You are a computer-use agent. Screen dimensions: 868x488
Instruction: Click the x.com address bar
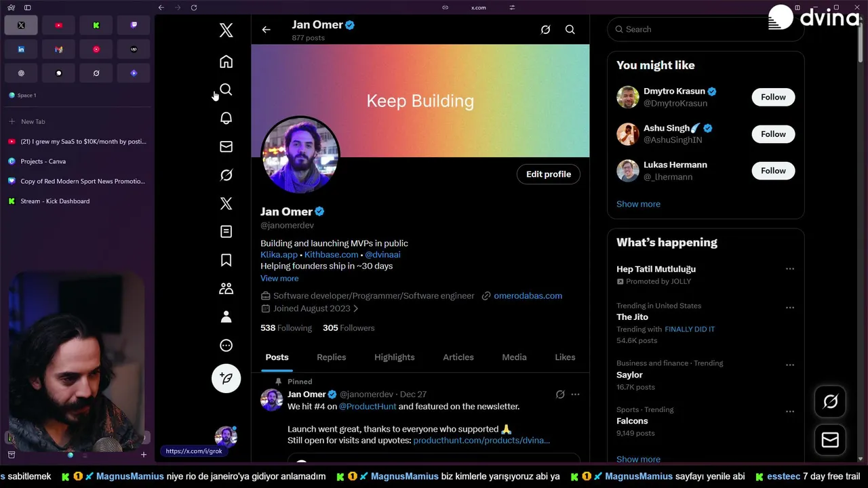pos(479,7)
